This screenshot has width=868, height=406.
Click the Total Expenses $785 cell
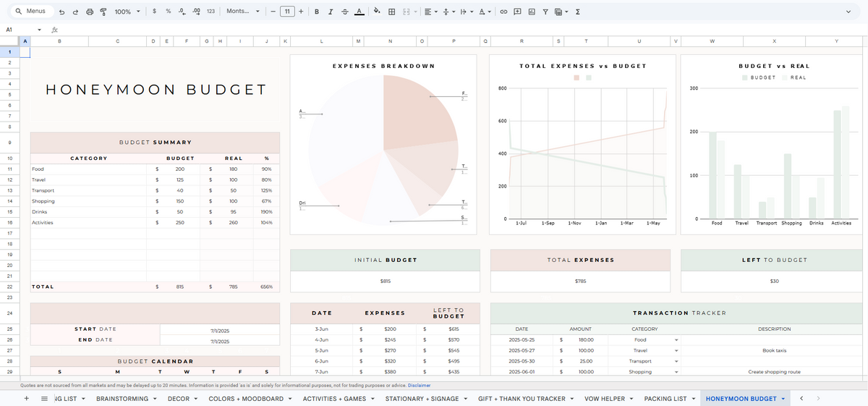tap(581, 281)
